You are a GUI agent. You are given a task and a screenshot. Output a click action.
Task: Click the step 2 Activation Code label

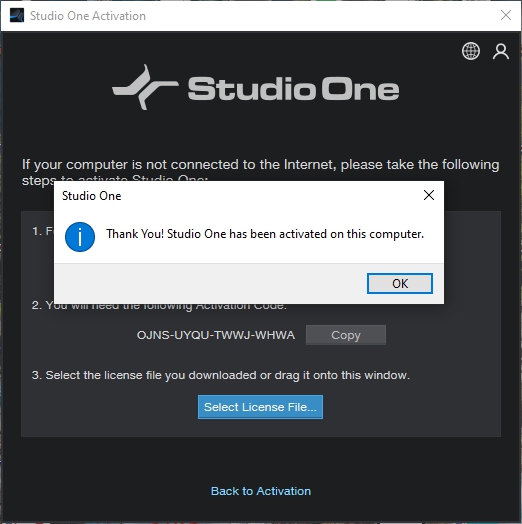(159, 306)
